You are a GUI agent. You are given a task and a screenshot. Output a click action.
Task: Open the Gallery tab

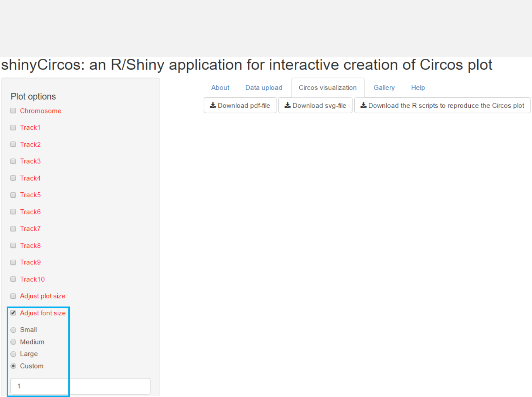(384, 88)
